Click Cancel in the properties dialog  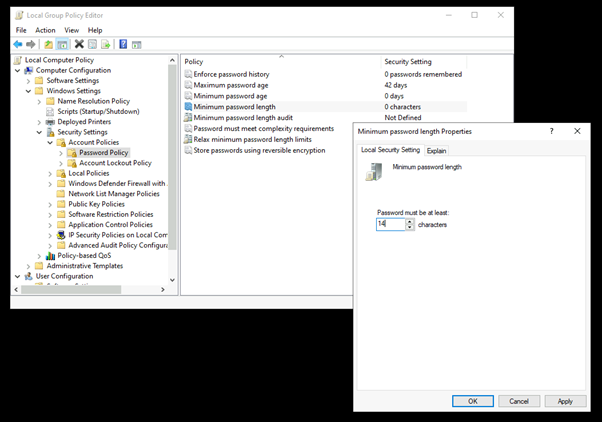click(x=519, y=401)
